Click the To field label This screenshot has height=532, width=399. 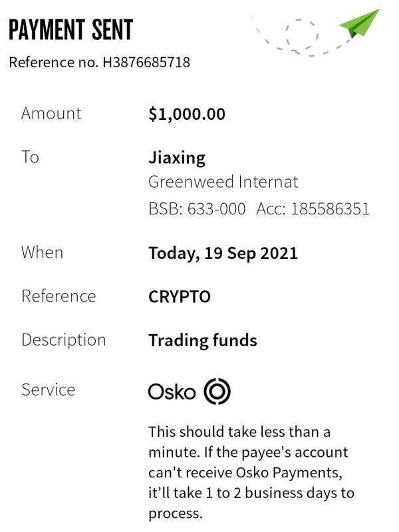click(x=30, y=157)
